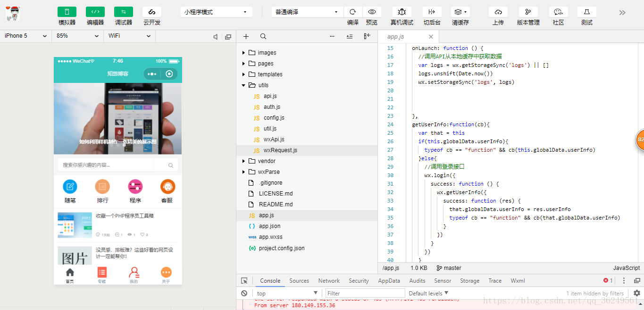Toggle simulator sound mute icon

tap(216, 37)
